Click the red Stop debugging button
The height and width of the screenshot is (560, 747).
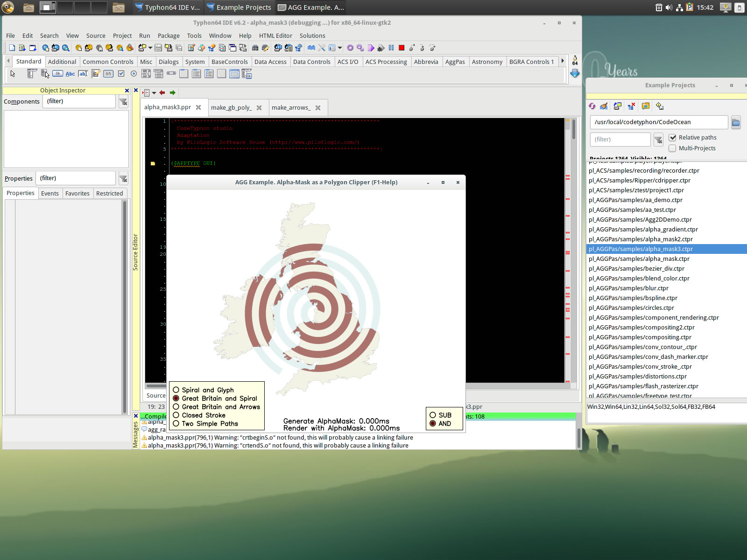(x=402, y=48)
